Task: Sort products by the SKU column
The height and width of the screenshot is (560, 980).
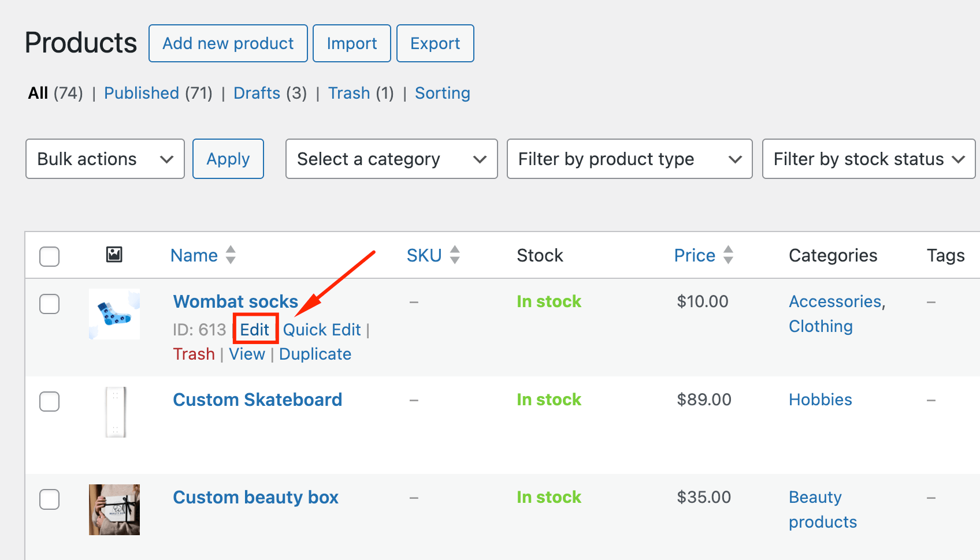Action: point(424,255)
